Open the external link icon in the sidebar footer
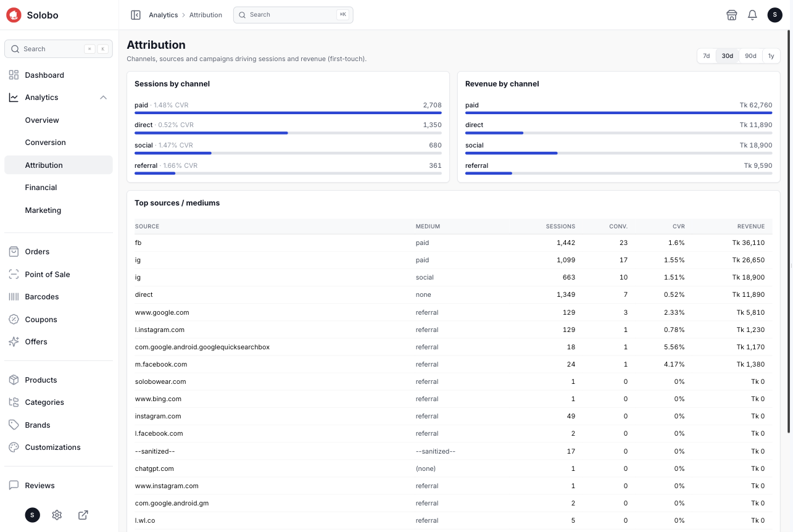The image size is (793, 532). click(83, 515)
